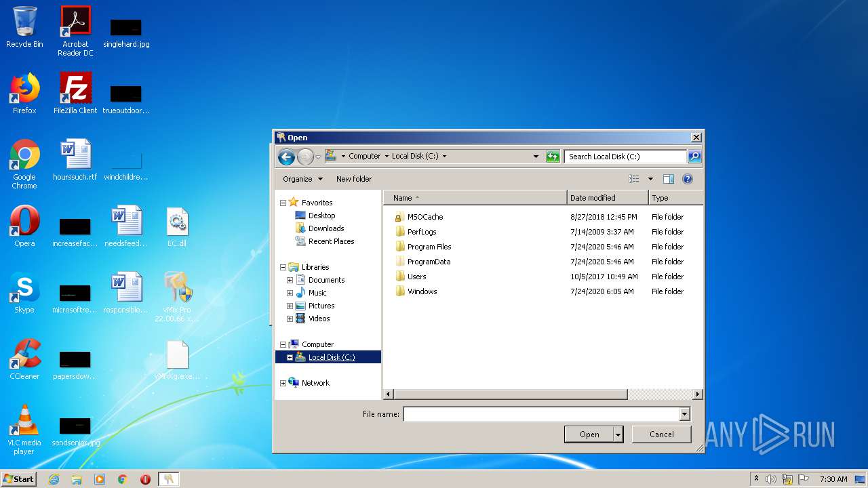Screen dimensions: 868x488
Task: Click the green Refresh button beside address bar
Action: click(553, 157)
